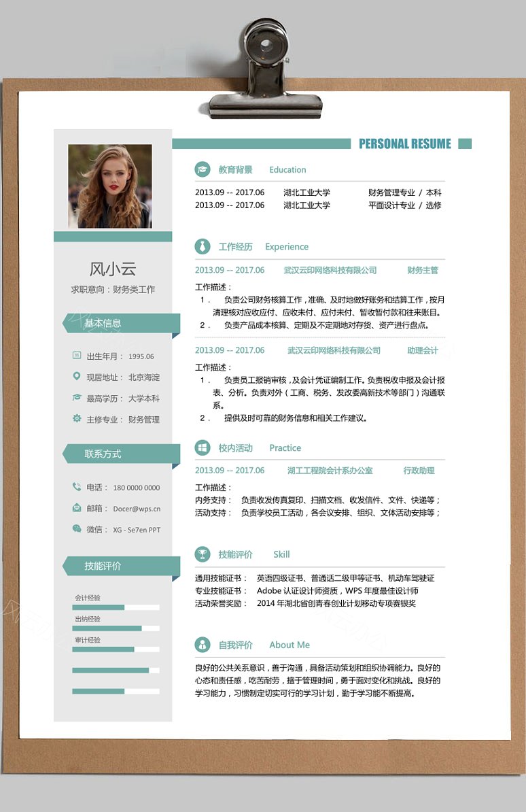The image size is (526, 812).
Task: Click the Adobe 认证设计师资质 line
Action: (338, 591)
